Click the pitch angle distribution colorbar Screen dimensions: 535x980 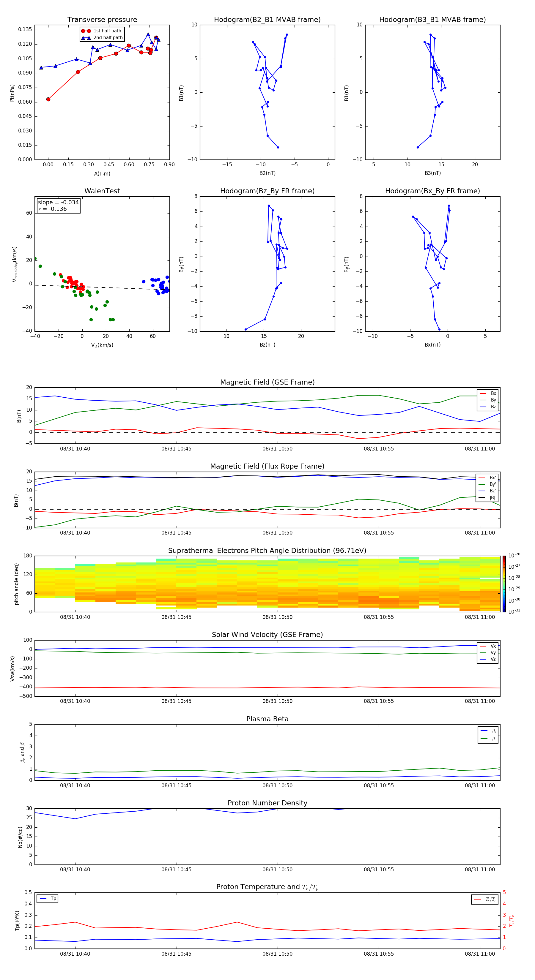pos(504,584)
